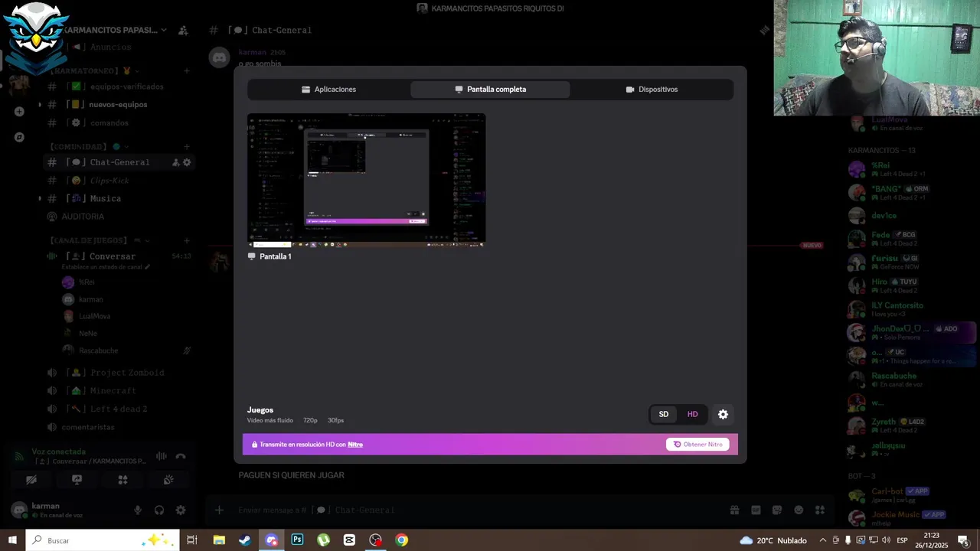Choose SD stream quality
The image size is (980, 551).
tap(664, 414)
